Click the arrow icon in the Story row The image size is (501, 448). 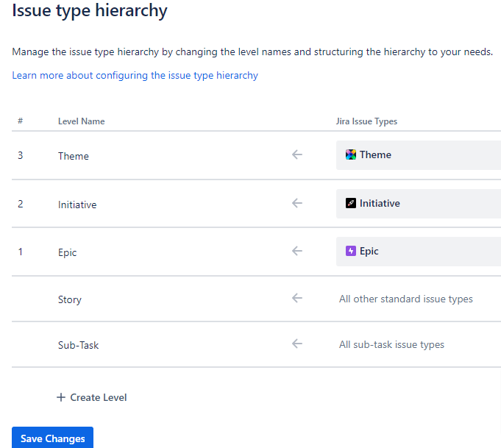tap(297, 298)
